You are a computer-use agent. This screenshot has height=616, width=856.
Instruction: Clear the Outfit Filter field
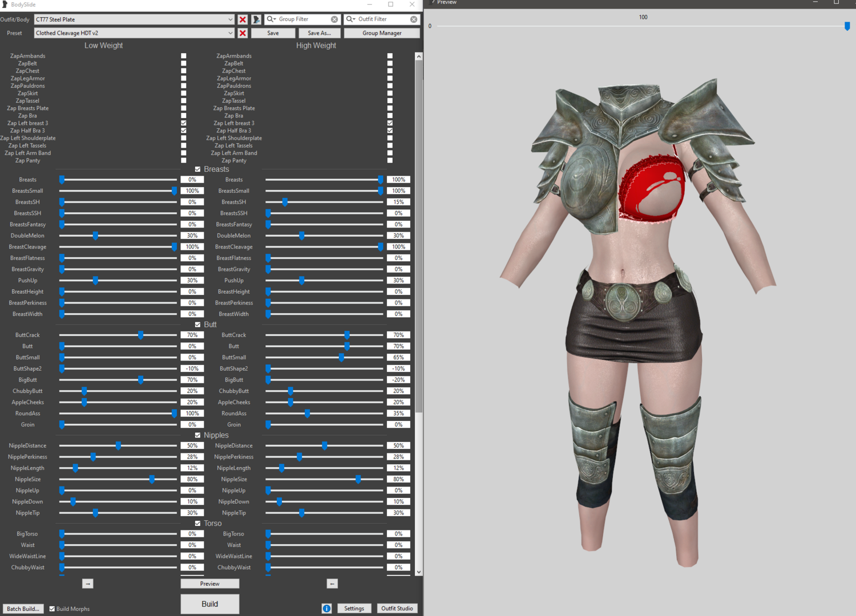click(414, 19)
